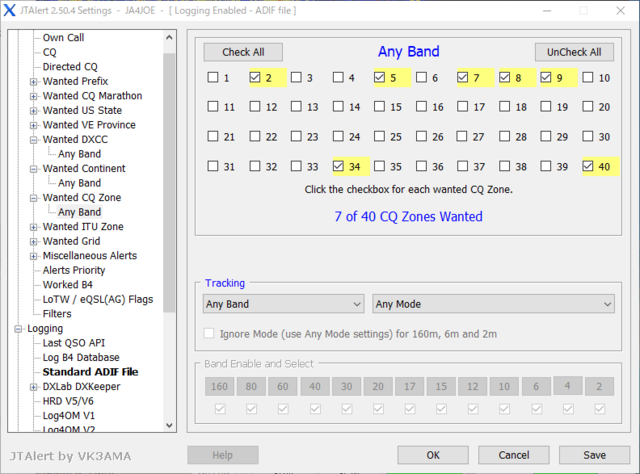Close the JTAlert Settings window
This screenshot has width=640, height=474.
pyautogui.click(x=620, y=10)
